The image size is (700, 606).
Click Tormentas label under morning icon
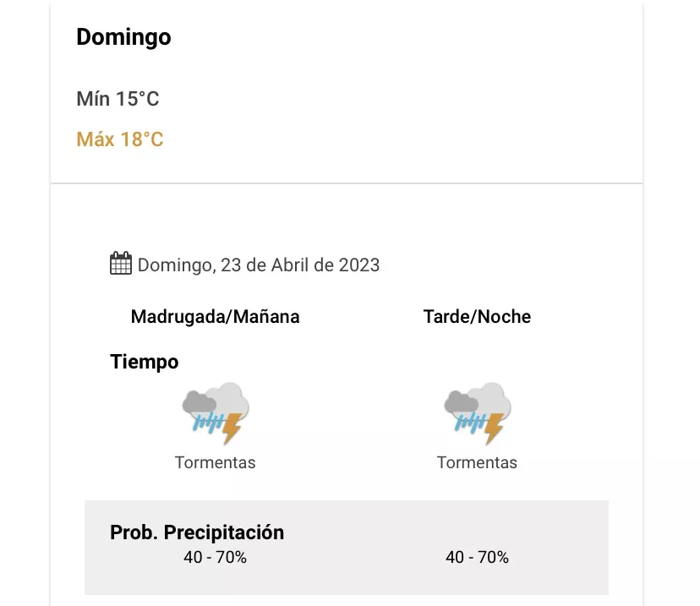(215, 462)
